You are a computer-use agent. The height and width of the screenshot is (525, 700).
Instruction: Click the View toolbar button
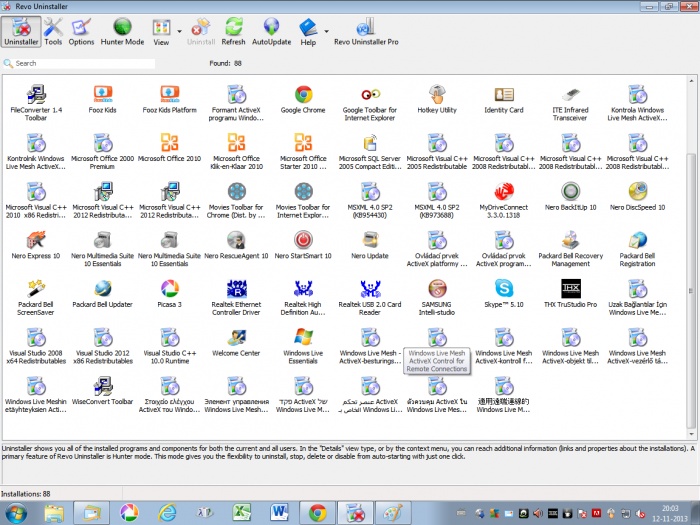pyautogui.click(x=161, y=31)
